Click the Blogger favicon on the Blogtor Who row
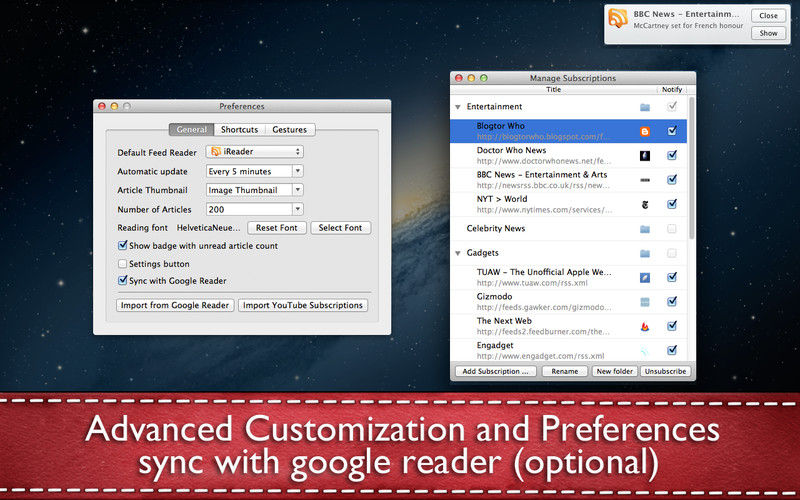 (x=645, y=132)
